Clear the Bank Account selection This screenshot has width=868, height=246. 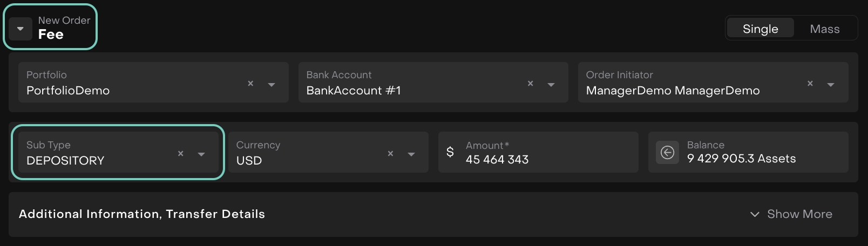point(530,84)
